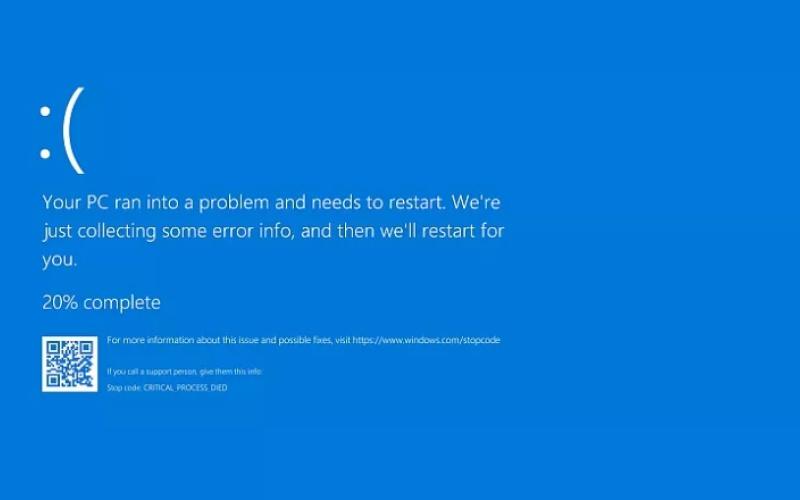
Task: Click the word "complete" beside the percentage
Action: (122, 303)
